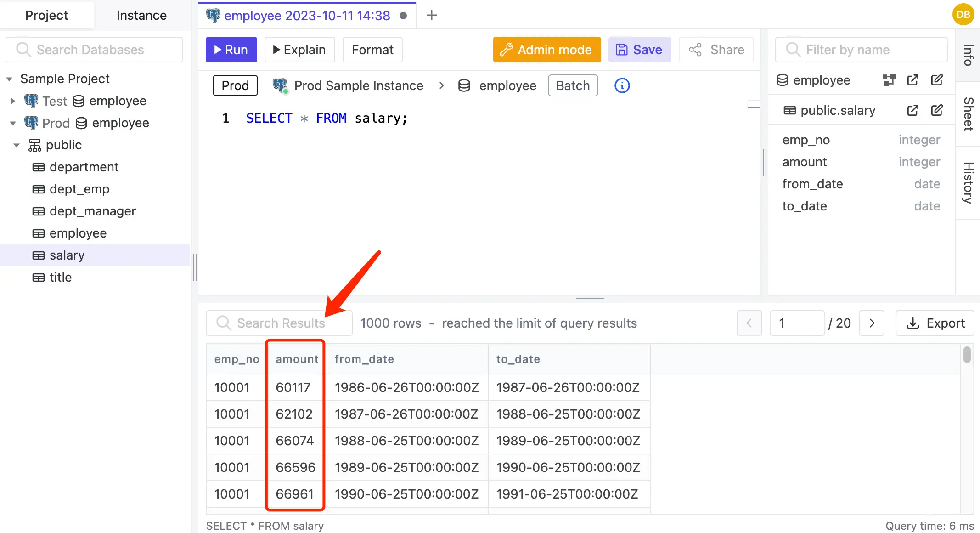Collapse the Prod employee connection

(x=12, y=123)
